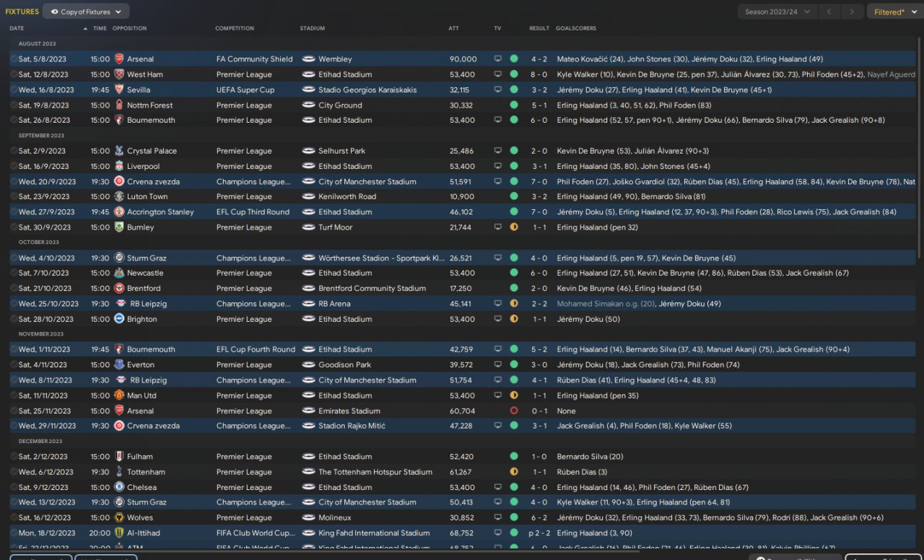Open the FA Community Shield competition link

254,59
